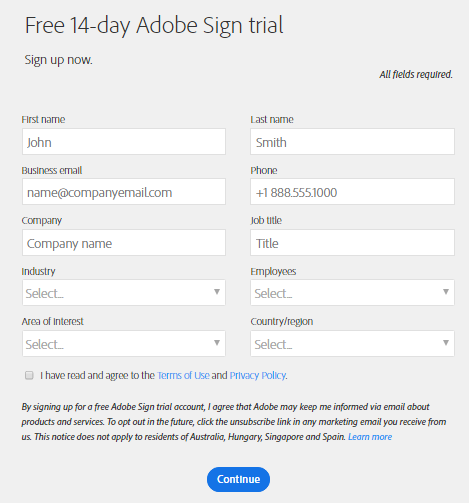
Task: Open the Area of Interest select box
Action: point(124,343)
